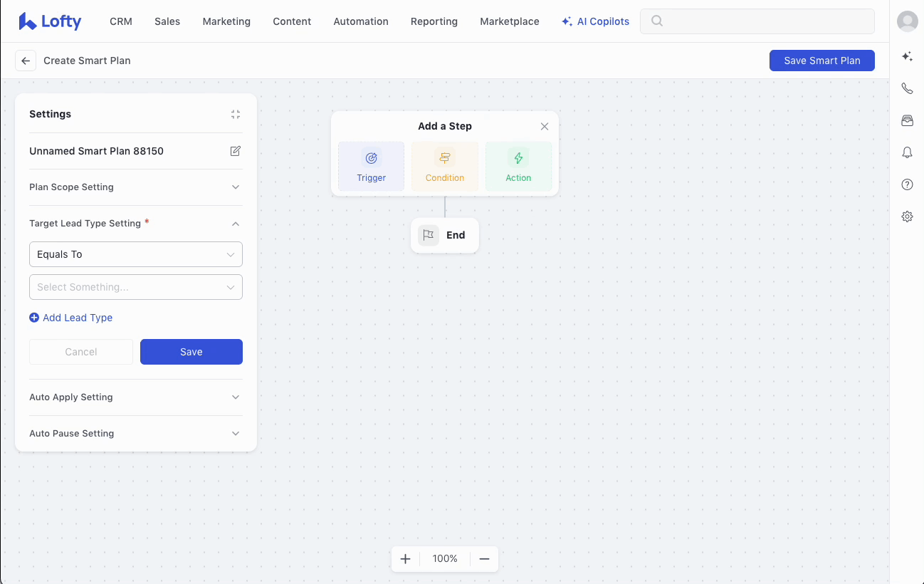Edit the Smart Plan name pencil icon
The width and height of the screenshot is (924, 584).
point(236,151)
